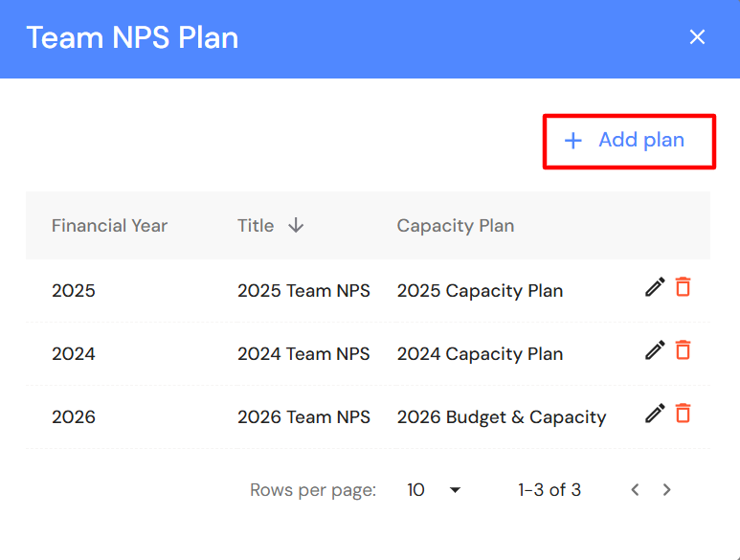Select the 2025 Capacity Plan cell
Screen dimensions: 740x560
480,291
